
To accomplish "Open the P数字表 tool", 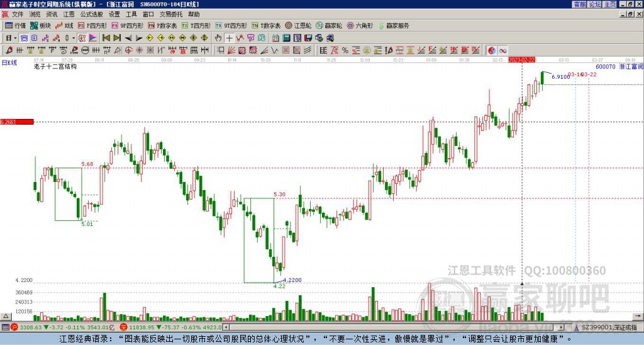I will pyautogui.click(x=163, y=25).
